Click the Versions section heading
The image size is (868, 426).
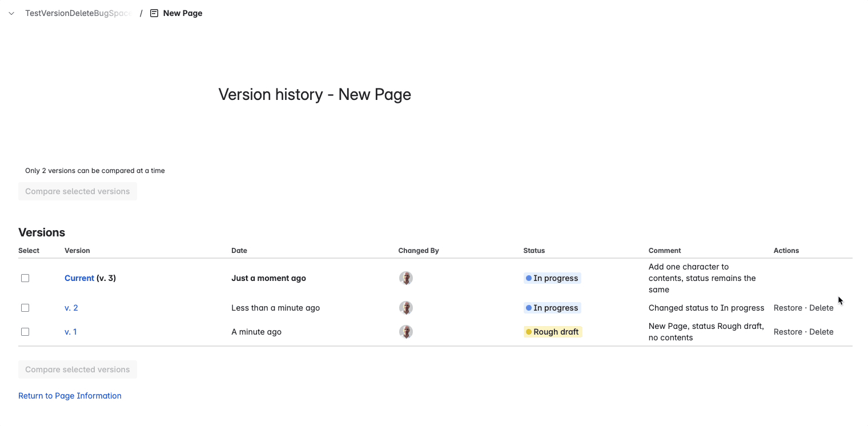pos(42,232)
